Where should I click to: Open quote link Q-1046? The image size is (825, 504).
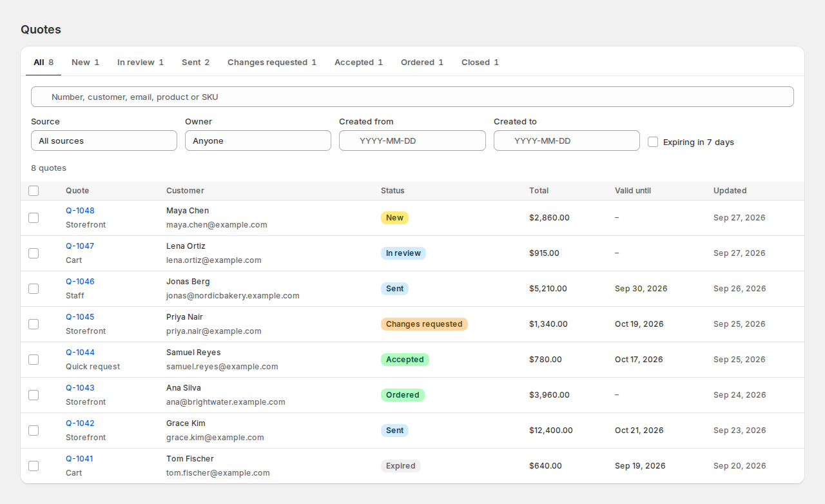coord(80,282)
